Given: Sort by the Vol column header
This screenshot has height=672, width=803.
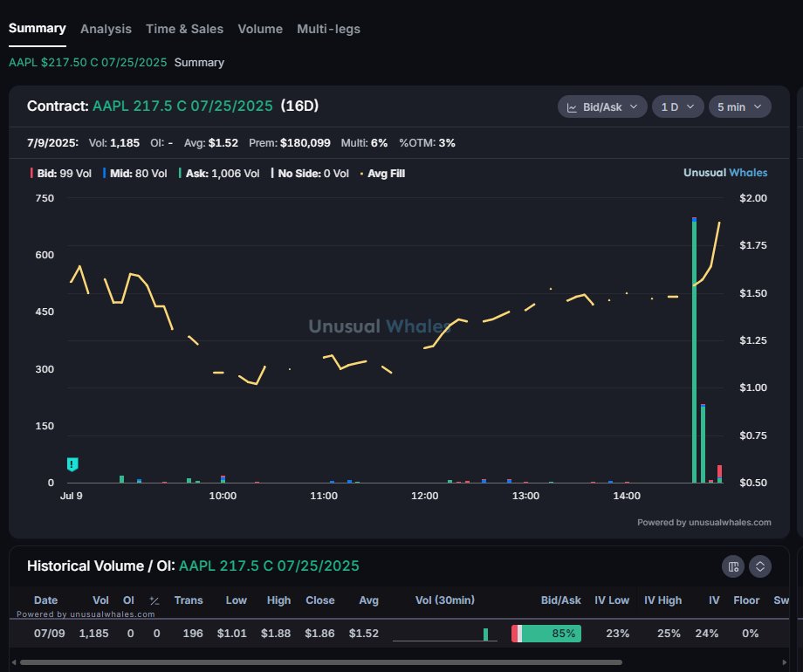Looking at the screenshot, I should (x=100, y=600).
